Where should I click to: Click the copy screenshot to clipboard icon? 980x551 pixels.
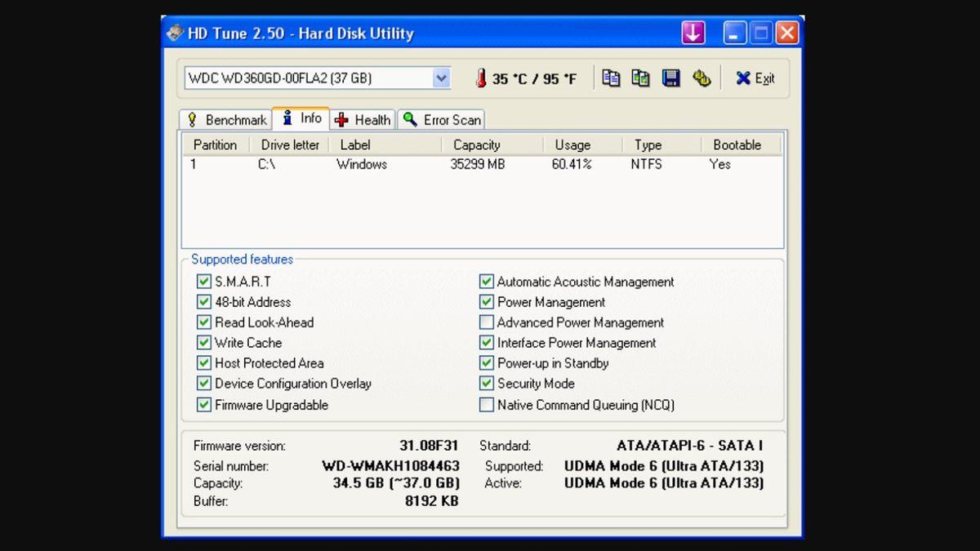[641, 78]
